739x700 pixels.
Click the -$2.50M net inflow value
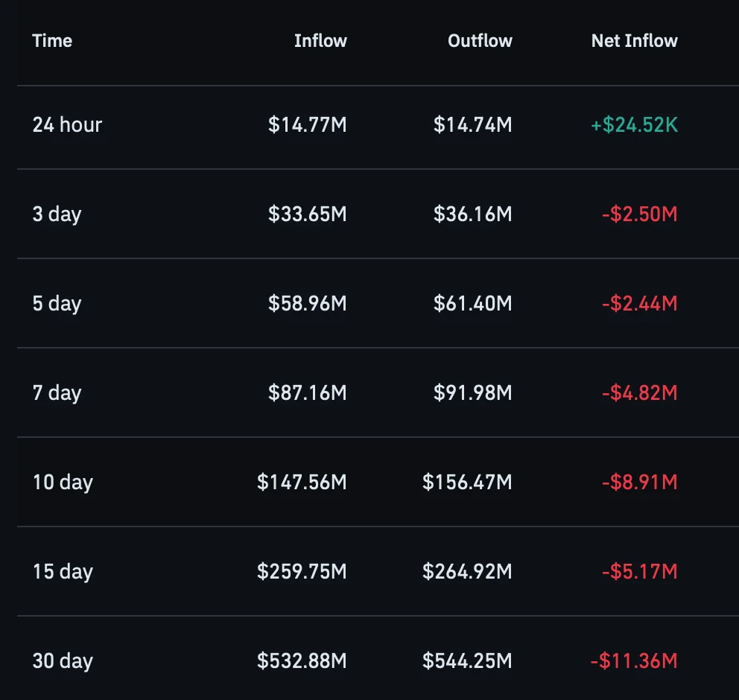[640, 214]
